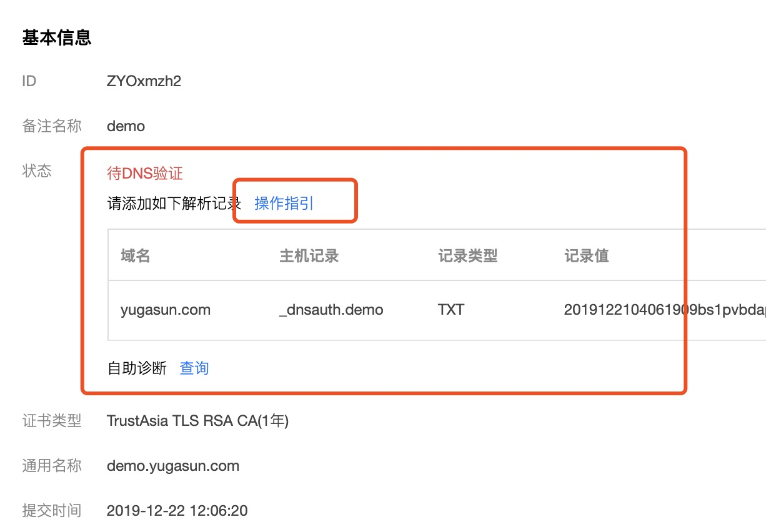Click the 状态 field label
This screenshot has height=532, width=766.
pos(37,171)
